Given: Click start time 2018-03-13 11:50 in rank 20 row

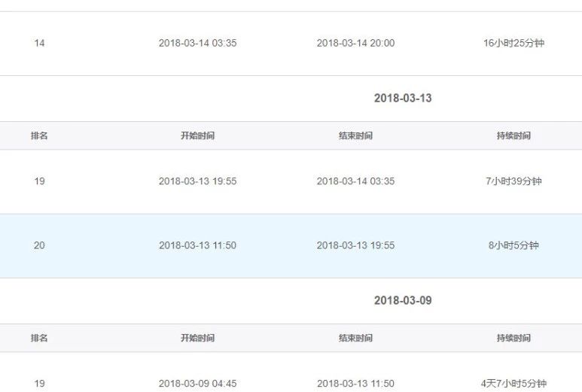Looking at the screenshot, I should click(x=197, y=246).
